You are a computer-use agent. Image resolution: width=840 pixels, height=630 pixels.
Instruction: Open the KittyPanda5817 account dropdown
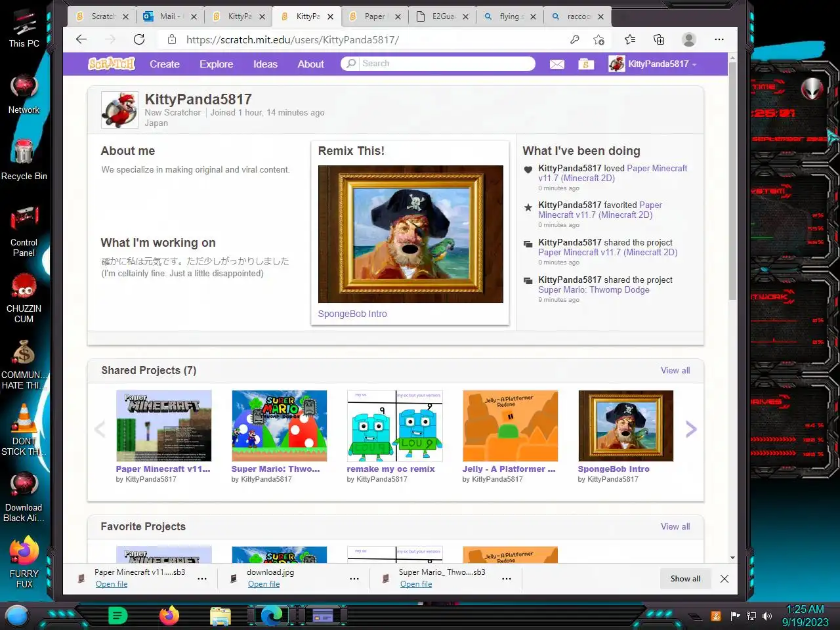tap(653, 64)
